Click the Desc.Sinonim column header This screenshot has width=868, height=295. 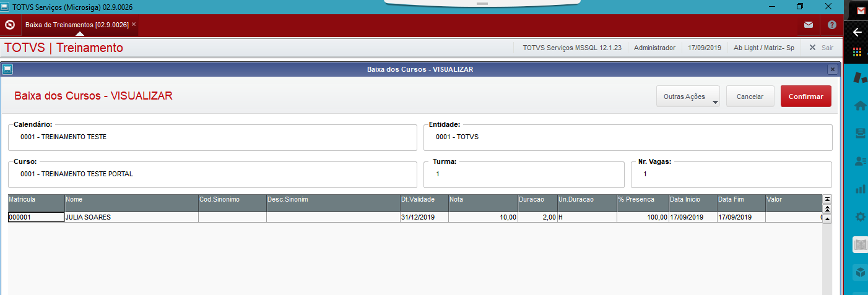333,203
